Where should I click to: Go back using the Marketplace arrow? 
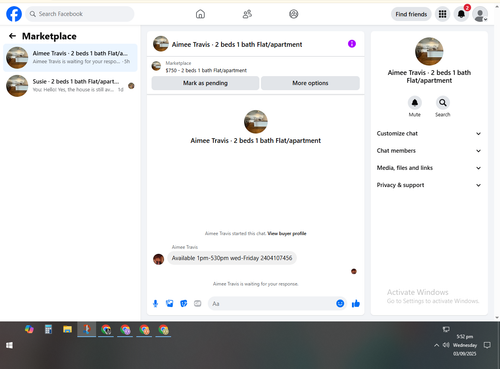pos(12,36)
